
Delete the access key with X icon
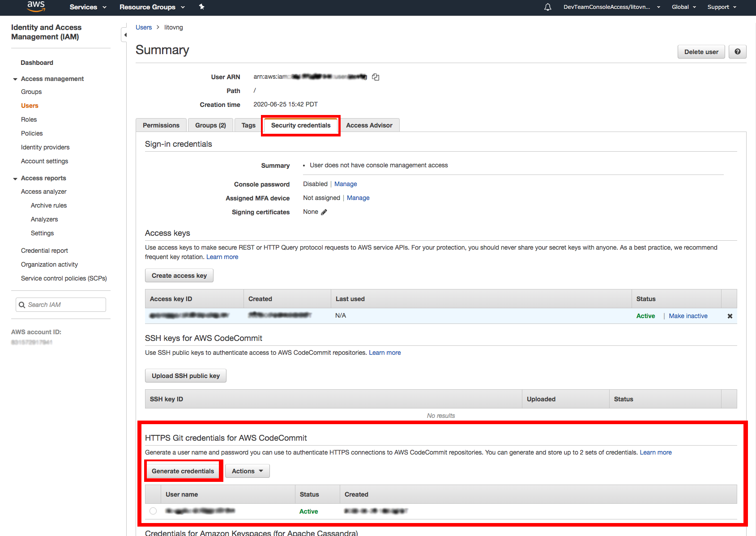[x=730, y=316]
